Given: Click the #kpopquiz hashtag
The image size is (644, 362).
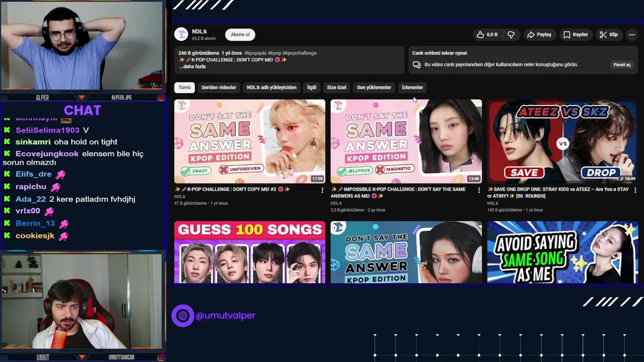Looking at the screenshot, I should pyautogui.click(x=255, y=53).
